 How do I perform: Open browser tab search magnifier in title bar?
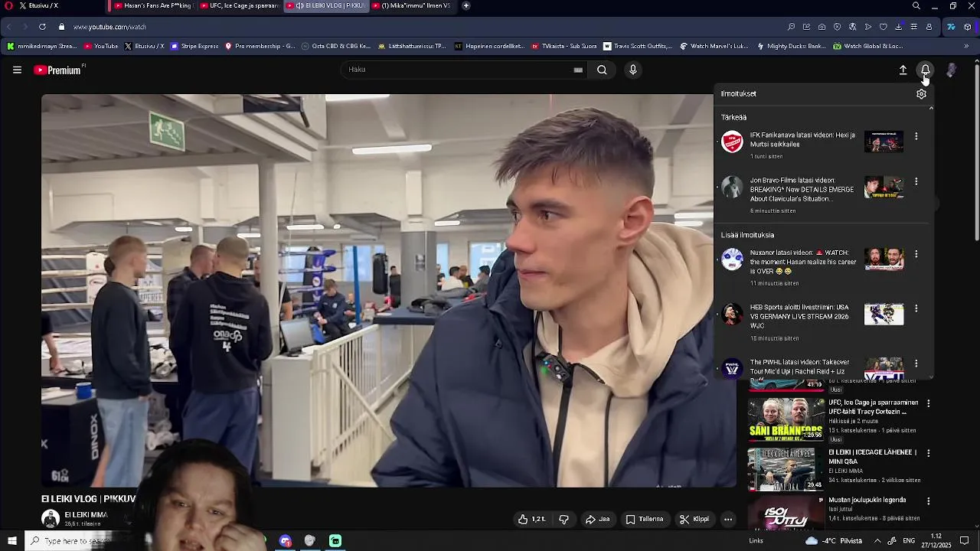tap(916, 5)
